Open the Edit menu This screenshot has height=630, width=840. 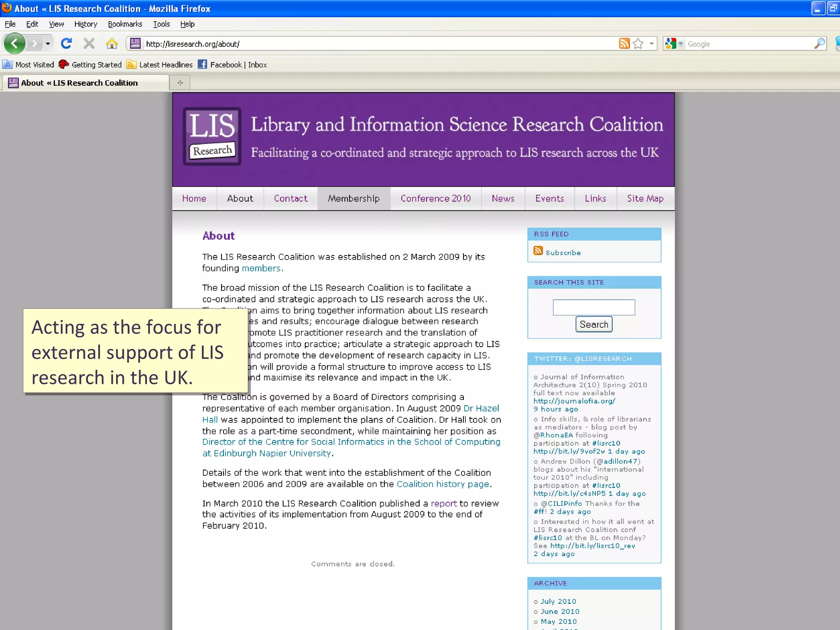pyautogui.click(x=32, y=24)
